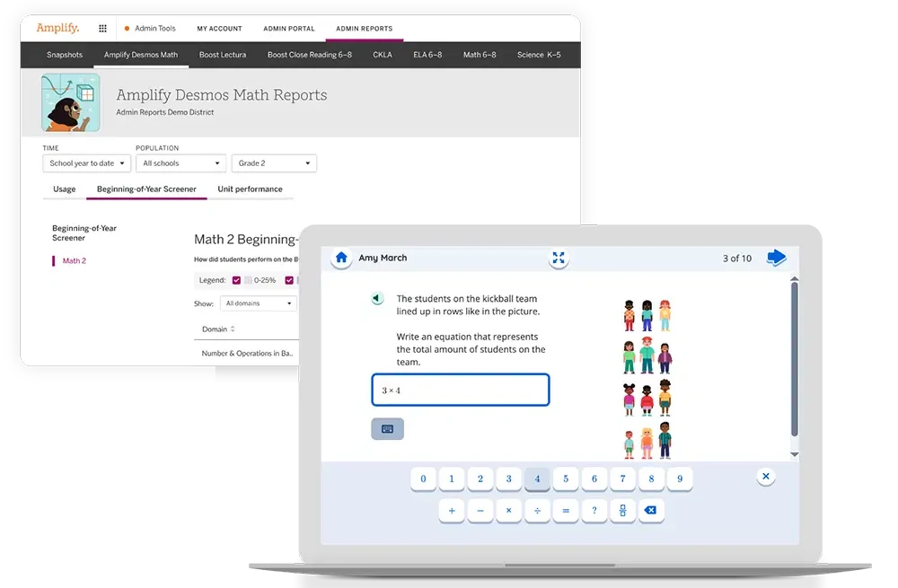Open the Usage report tab
Image resolution: width=898 pixels, height=588 pixels.
(x=64, y=189)
